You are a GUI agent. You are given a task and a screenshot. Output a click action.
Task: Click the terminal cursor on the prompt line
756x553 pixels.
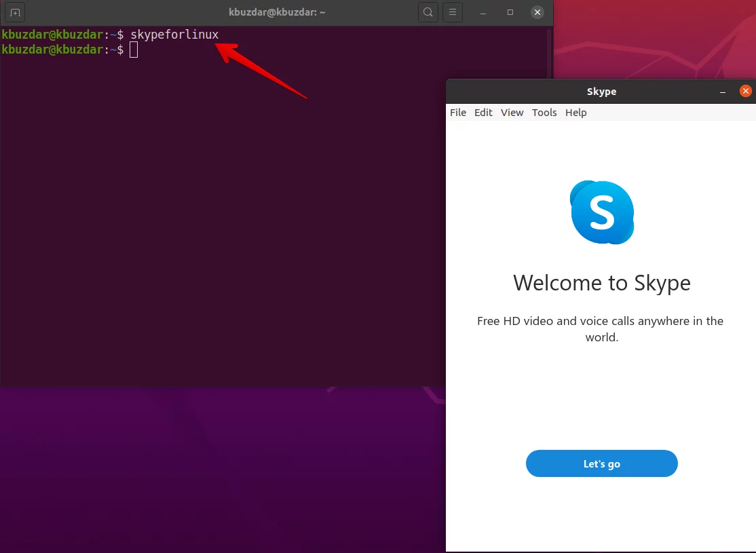coord(134,50)
